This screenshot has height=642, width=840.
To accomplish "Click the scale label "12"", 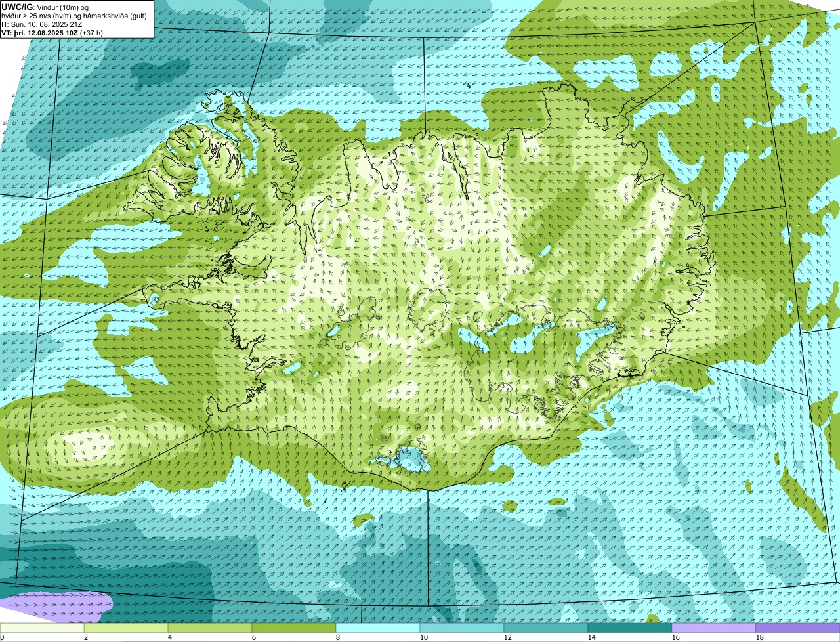I will point(508,637).
